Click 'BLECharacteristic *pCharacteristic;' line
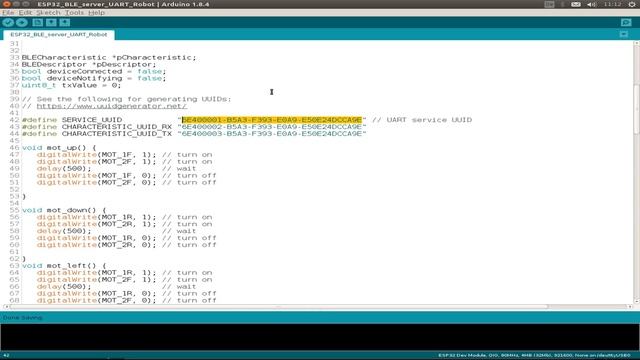The height and width of the screenshot is (360, 640). (x=109, y=58)
